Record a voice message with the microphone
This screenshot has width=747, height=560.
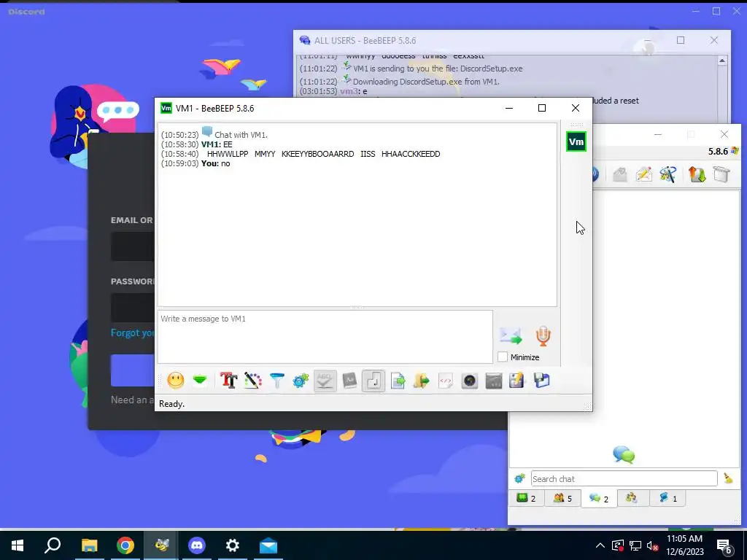543,335
